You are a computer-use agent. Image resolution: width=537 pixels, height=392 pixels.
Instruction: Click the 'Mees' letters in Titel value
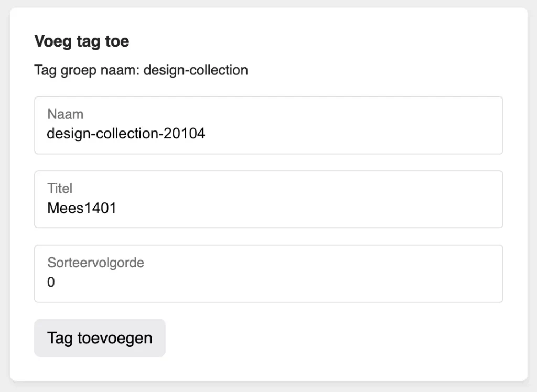pos(65,208)
